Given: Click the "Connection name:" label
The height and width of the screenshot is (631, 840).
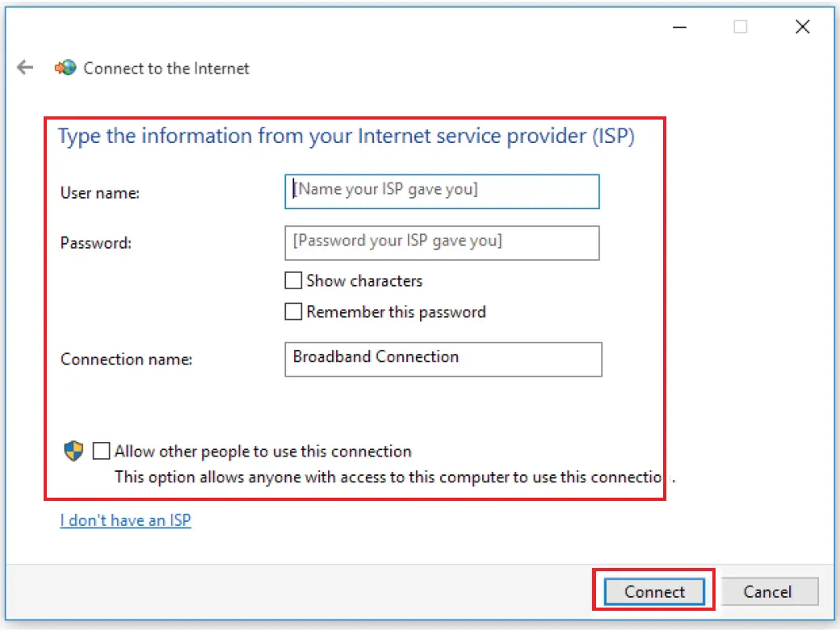Looking at the screenshot, I should 126,359.
